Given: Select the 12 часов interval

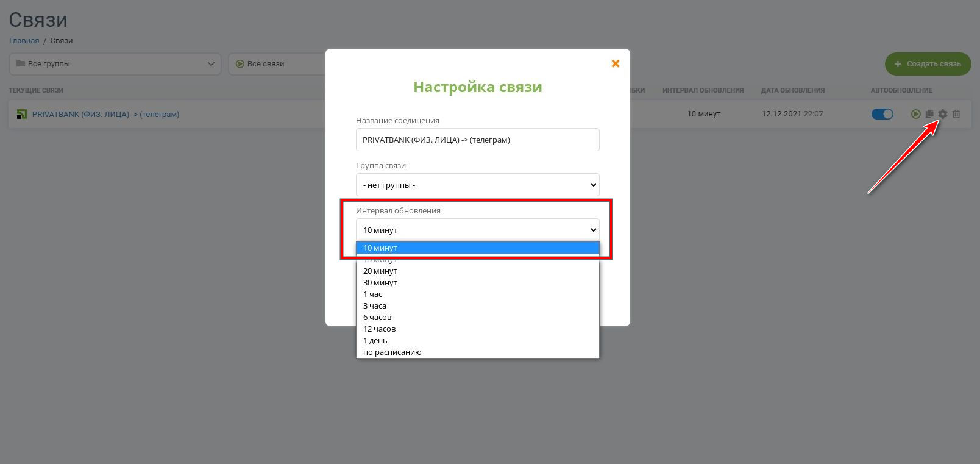Looking at the screenshot, I should point(478,329).
